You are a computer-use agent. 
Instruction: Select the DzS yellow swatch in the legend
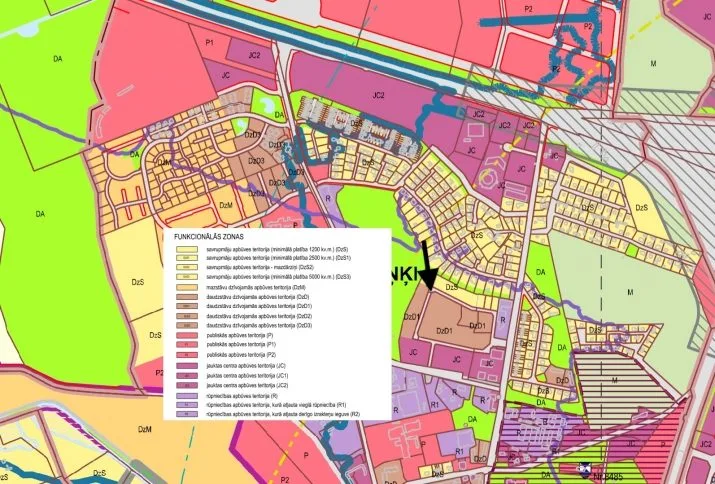[187, 250]
